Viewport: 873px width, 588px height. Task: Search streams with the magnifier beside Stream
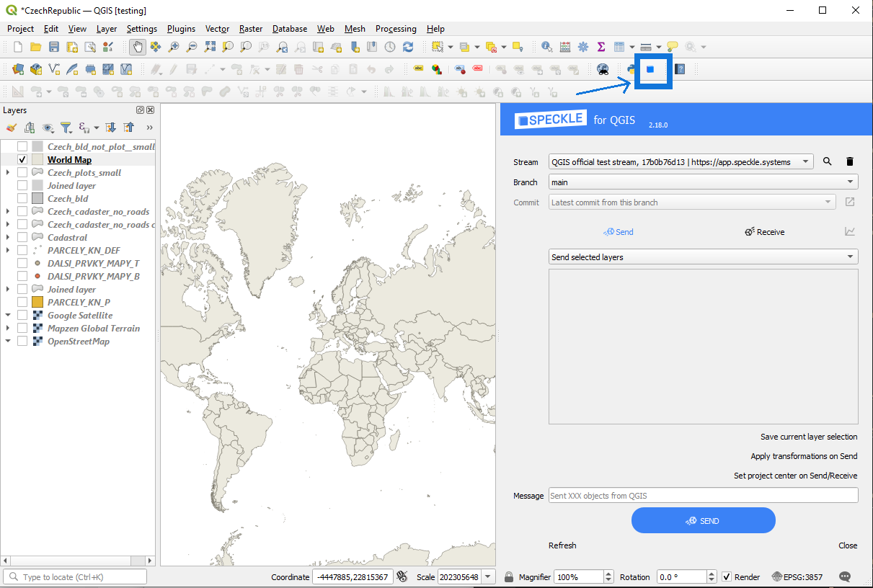tap(828, 162)
